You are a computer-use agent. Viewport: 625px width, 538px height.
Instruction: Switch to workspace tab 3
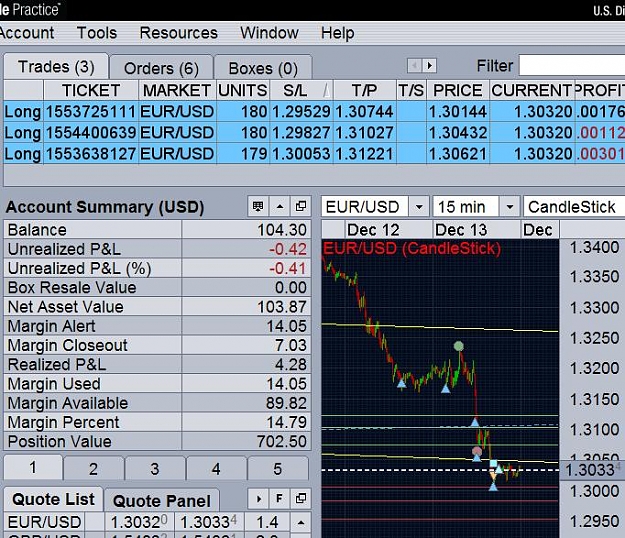(x=155, y=469)
